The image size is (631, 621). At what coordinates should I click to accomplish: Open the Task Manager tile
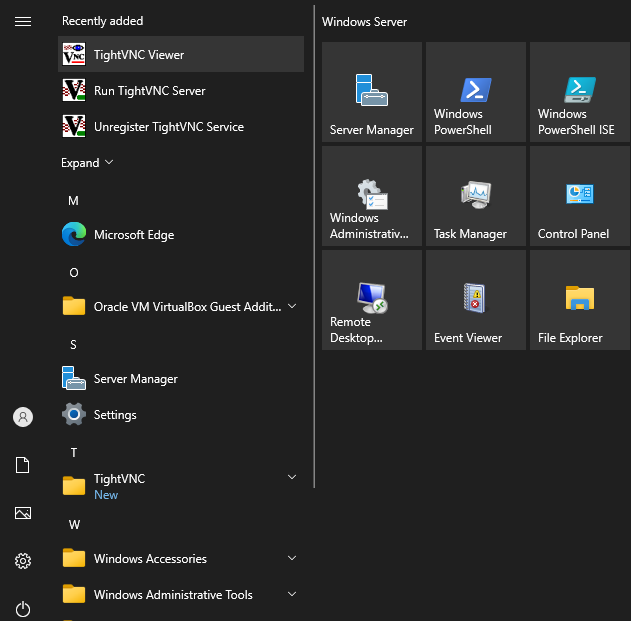[476, 196]
